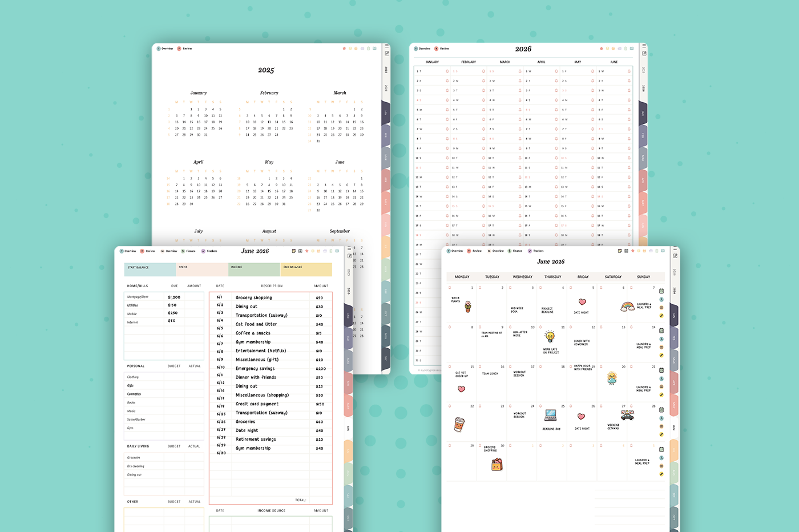The height and width of the screenshot is (532, 799).
Task: Click star icon on 2026 yearly page
Action: tap(602, 49)
